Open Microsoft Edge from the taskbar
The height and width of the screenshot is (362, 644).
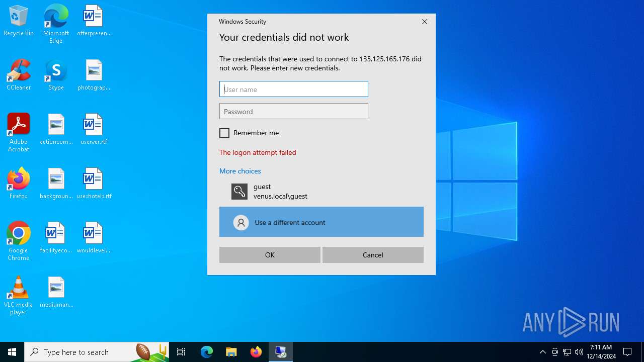(x=207, y=352)
